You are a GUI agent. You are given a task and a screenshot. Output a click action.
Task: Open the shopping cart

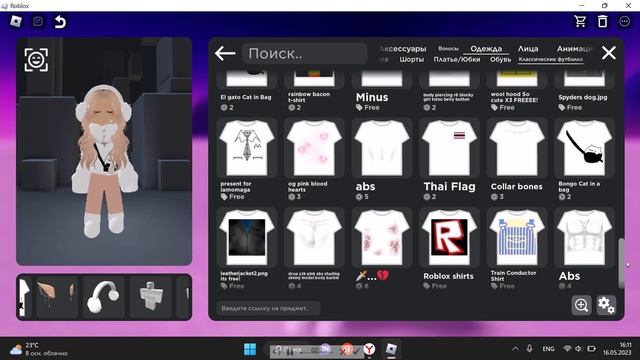(580, 21)
